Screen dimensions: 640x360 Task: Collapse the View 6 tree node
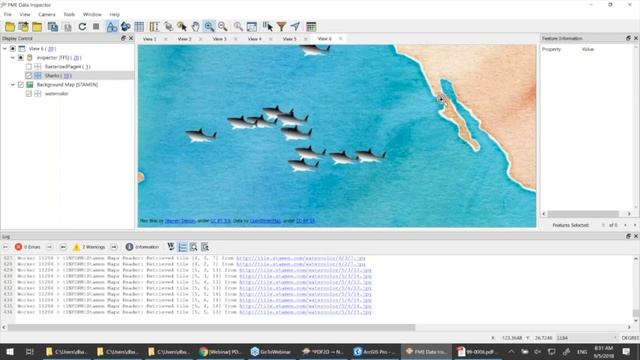click(5, 49)
